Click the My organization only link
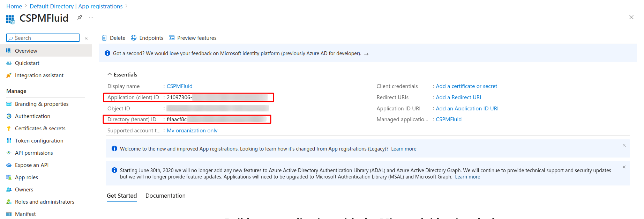The height and width of the screenshot is (219, 644). (192, 130)
